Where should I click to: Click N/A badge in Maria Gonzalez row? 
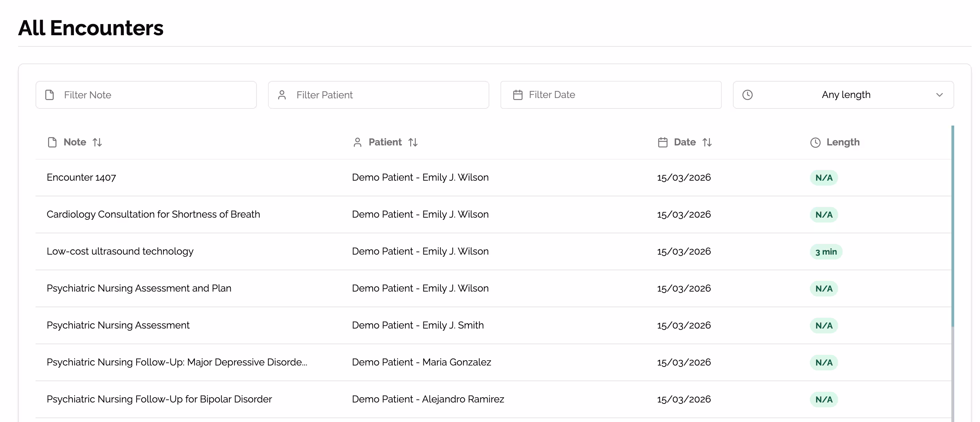pos(824,363)
